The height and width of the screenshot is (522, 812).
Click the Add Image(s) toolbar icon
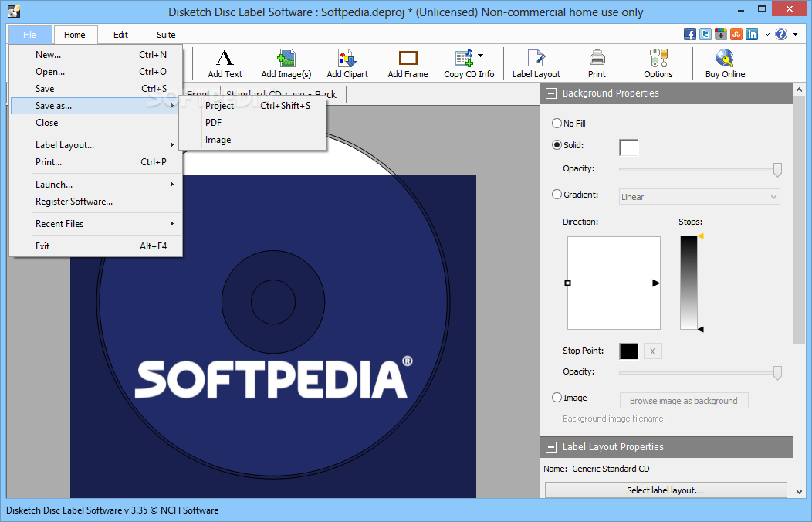pos(286,63)
